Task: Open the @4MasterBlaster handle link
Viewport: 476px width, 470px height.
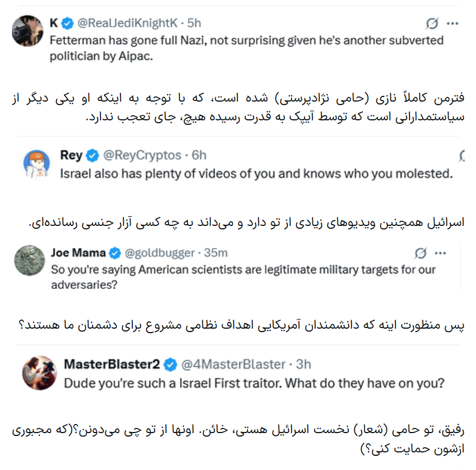Action: coord(233,364)
